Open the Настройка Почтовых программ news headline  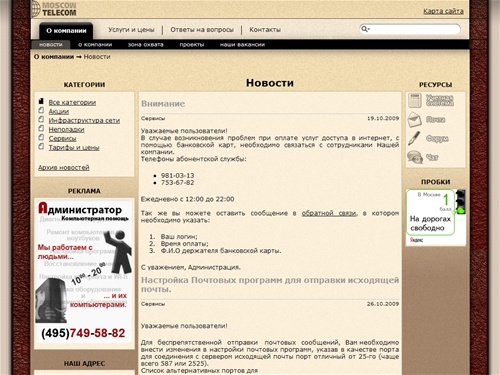[270, 284]
